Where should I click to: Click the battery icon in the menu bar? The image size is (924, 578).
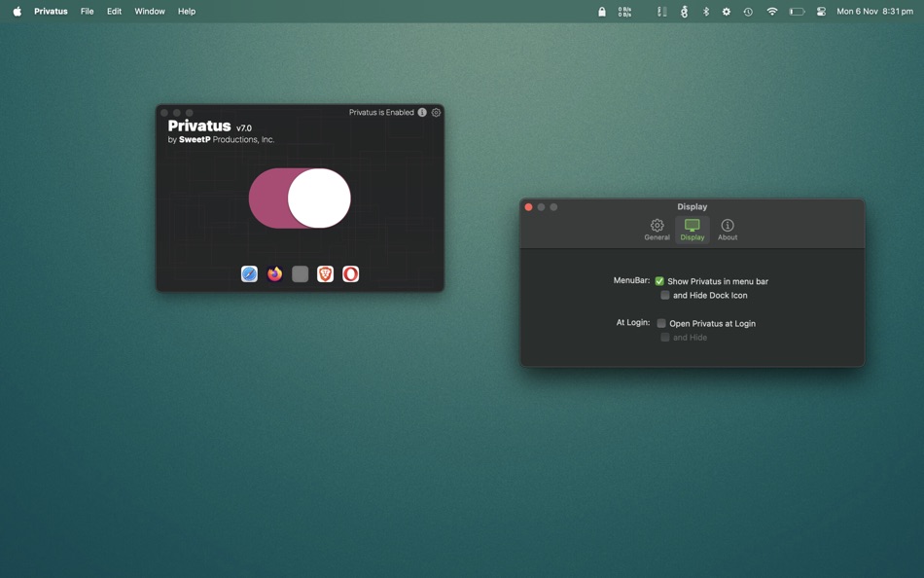(797, 12)
